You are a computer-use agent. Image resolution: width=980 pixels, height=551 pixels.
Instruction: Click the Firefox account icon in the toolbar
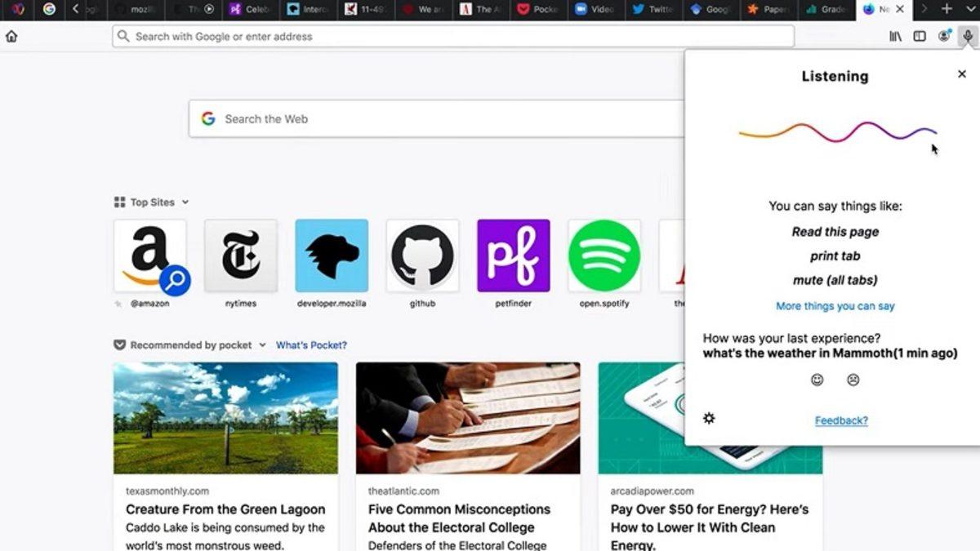click(x=944, y=36)
